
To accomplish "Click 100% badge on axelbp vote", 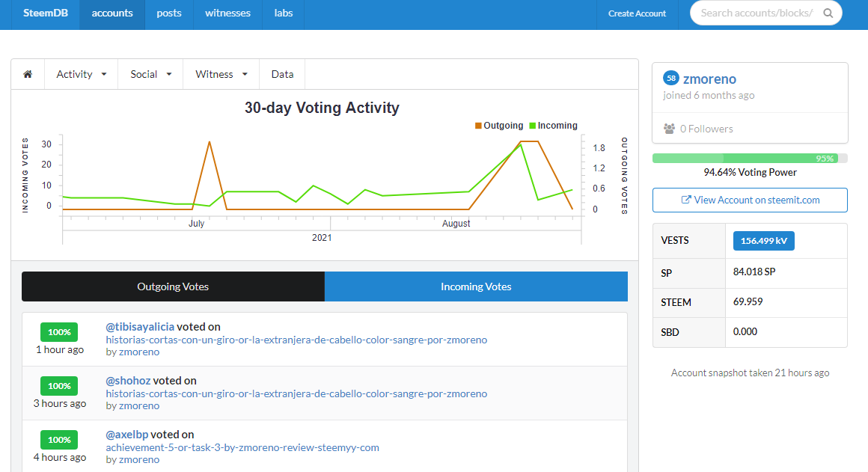I will pyautogui.click(x=59, y=440).
